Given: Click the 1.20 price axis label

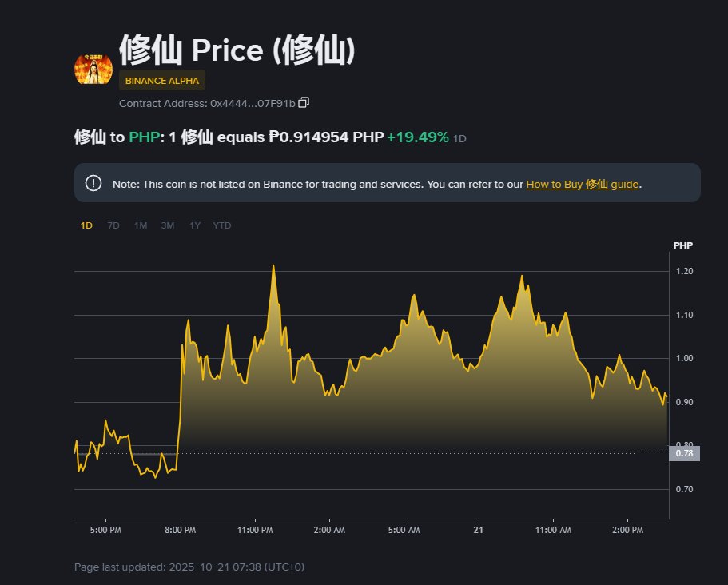Looking at the screenshot, I should coord(684,271).
